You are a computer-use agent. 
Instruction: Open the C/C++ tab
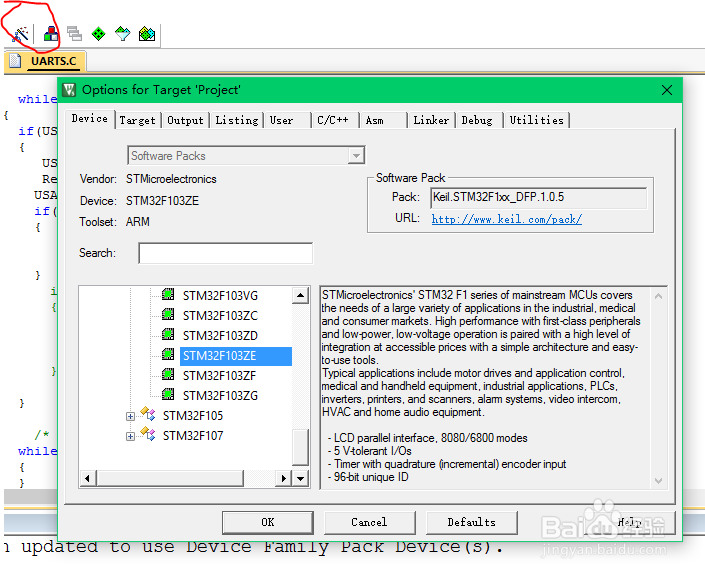pyautogui.click(x=333, y=120)
